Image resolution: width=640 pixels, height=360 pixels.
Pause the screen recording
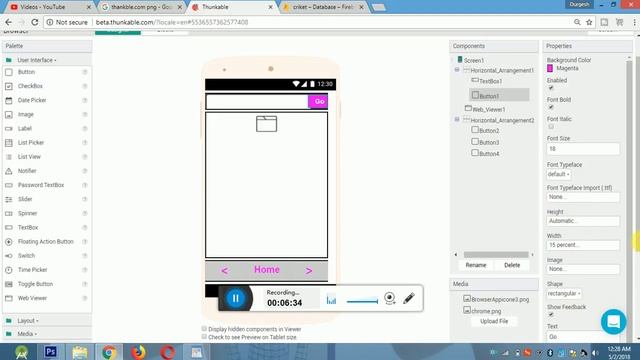click(x=236, y=298)
